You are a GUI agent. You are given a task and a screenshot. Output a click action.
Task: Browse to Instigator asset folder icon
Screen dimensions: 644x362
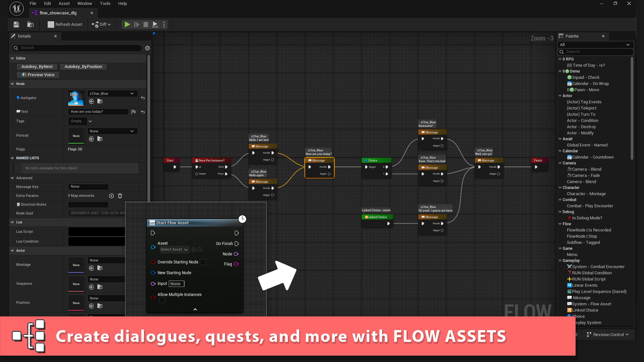(x=100, y=101)
